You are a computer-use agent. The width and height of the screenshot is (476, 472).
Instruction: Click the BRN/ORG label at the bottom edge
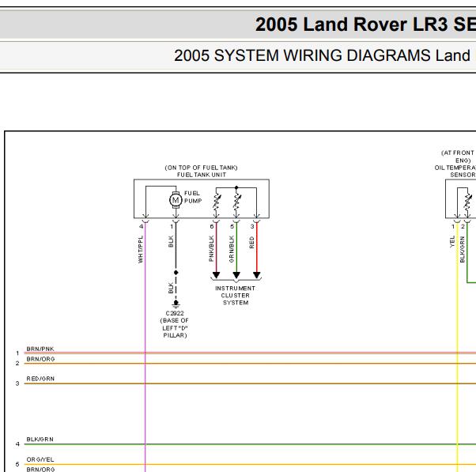click(x=40, y=470)
